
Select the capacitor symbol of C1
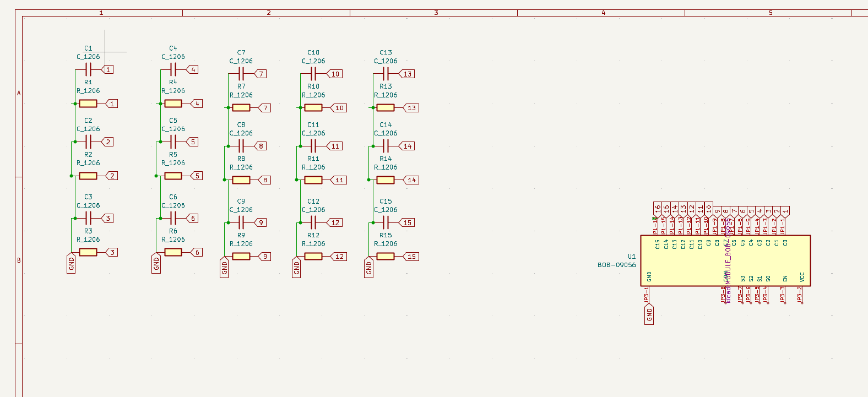click(88, 69)
